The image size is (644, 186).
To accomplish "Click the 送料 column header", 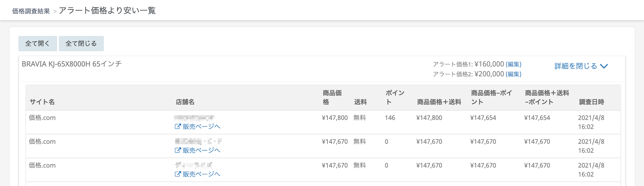I will tap(360, 102).
